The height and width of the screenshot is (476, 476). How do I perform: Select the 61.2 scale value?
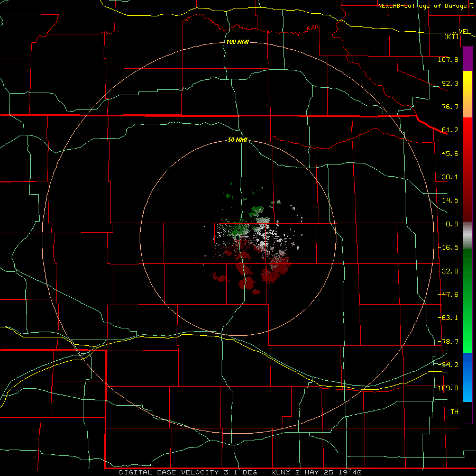(x=450, y=130)
